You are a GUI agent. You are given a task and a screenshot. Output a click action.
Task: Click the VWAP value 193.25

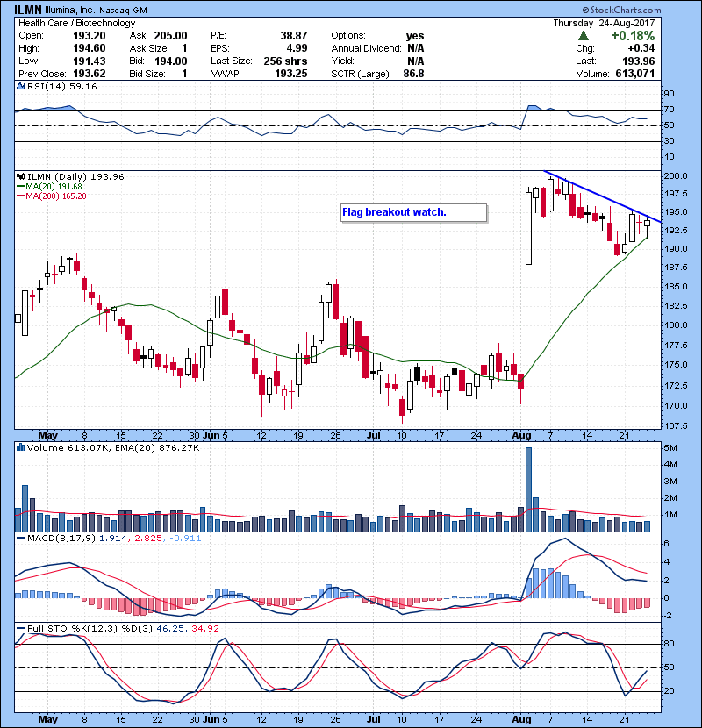(x=290, y=74)
